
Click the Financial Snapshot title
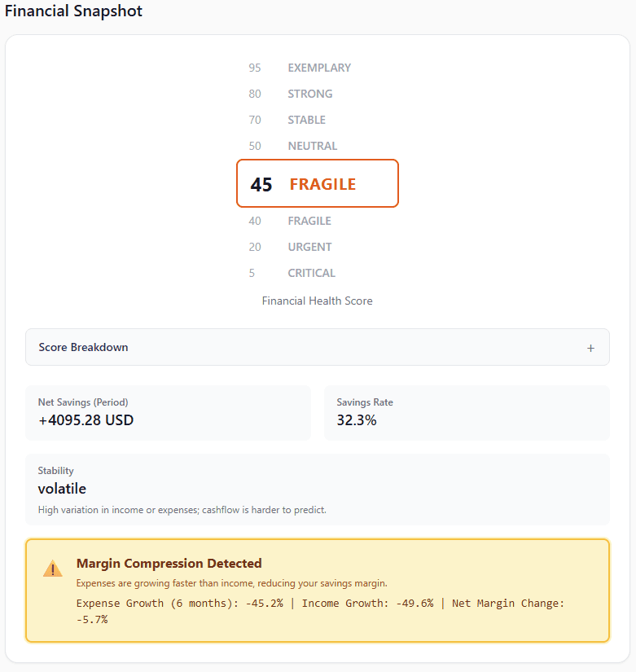coord(73,11)
